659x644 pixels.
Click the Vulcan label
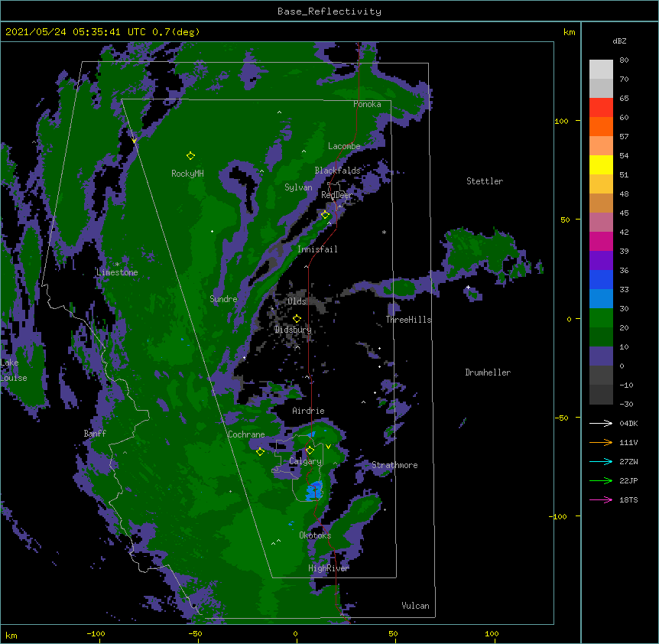415,606
